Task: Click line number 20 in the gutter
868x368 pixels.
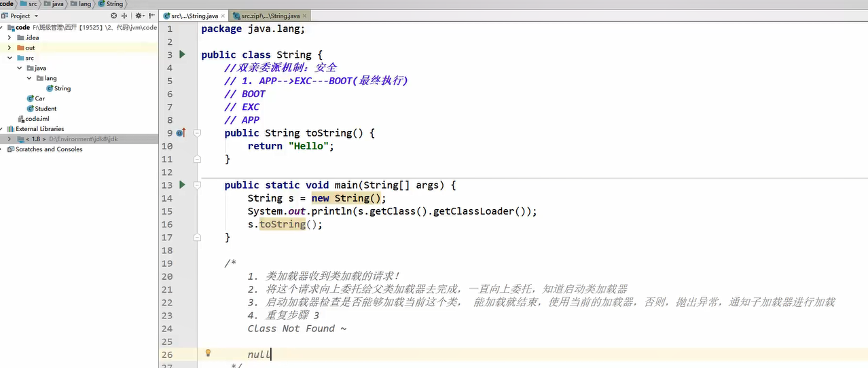Action: [x=167, y=276]
